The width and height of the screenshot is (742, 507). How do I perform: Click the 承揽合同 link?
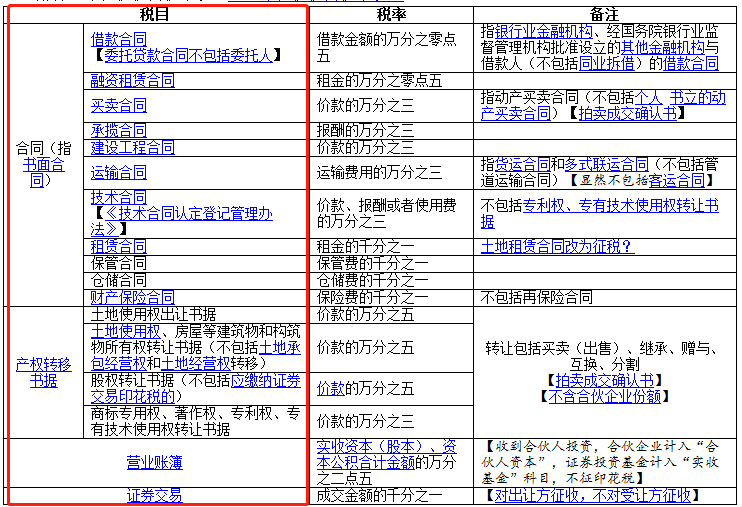coord(118,131)
